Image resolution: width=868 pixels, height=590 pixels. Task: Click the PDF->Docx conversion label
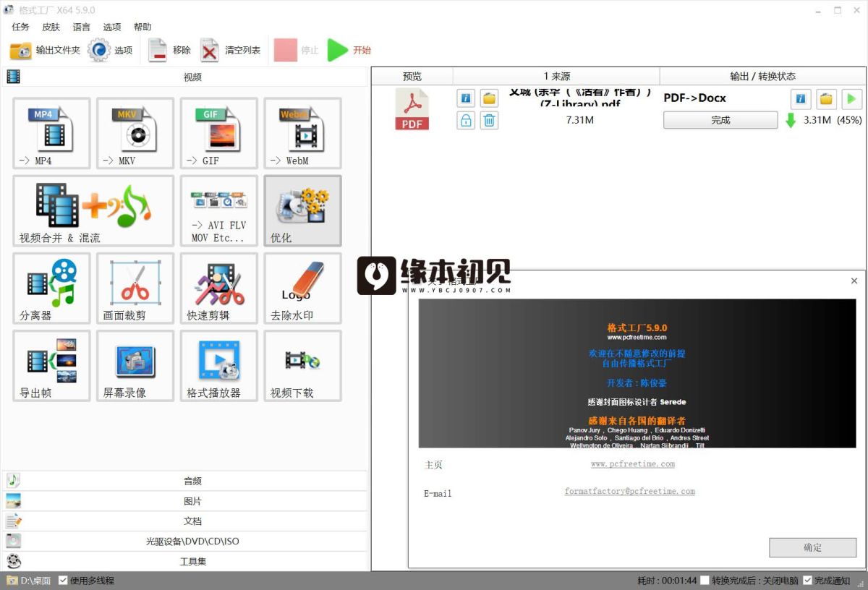click(x=694, y=98)
